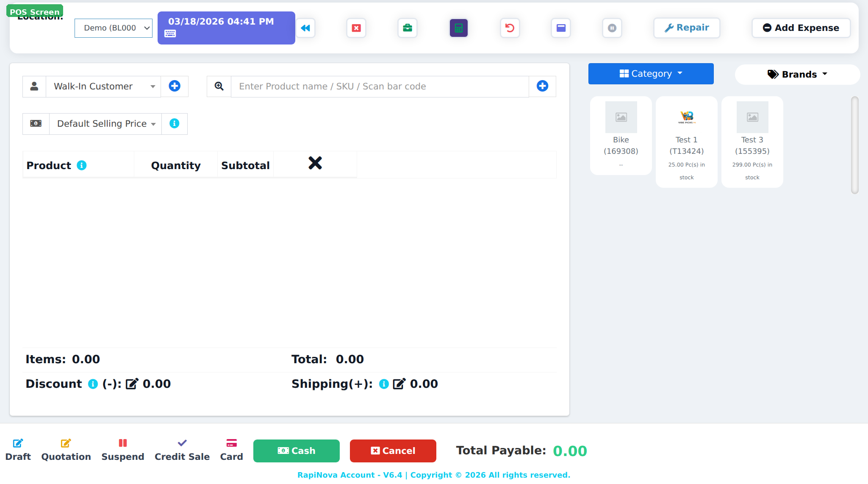Screen dimensions: 868x484
Task: Expand the Brands dropdown
Action: [x=797, y=74]
